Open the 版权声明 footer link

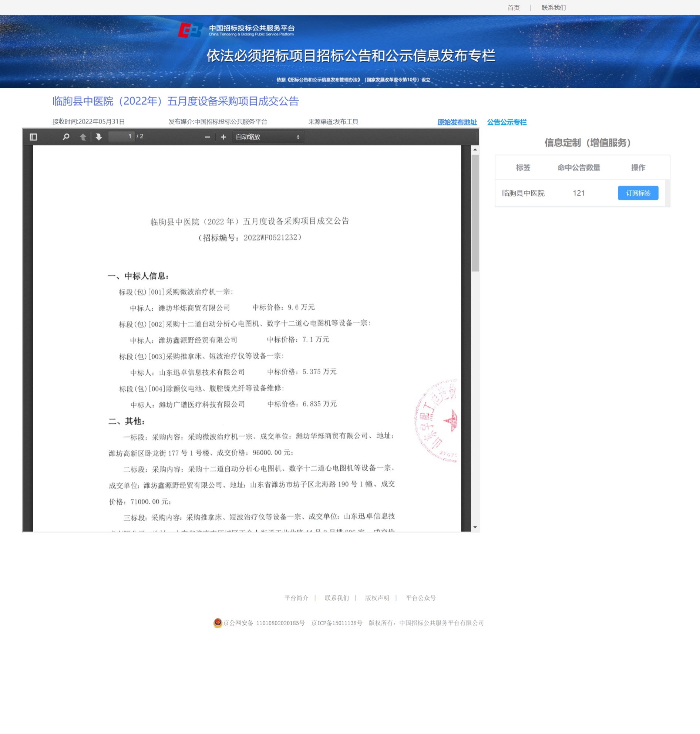tap(377, 598)
